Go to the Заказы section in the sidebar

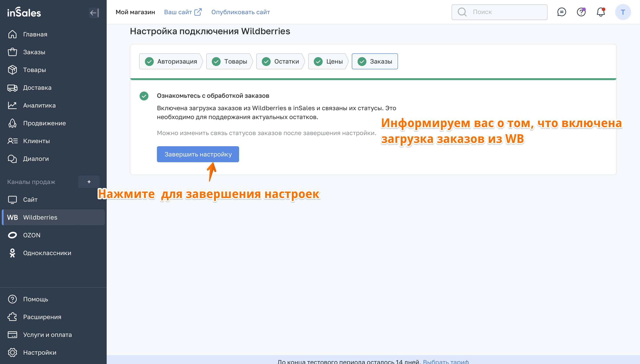tap(34, 52)
